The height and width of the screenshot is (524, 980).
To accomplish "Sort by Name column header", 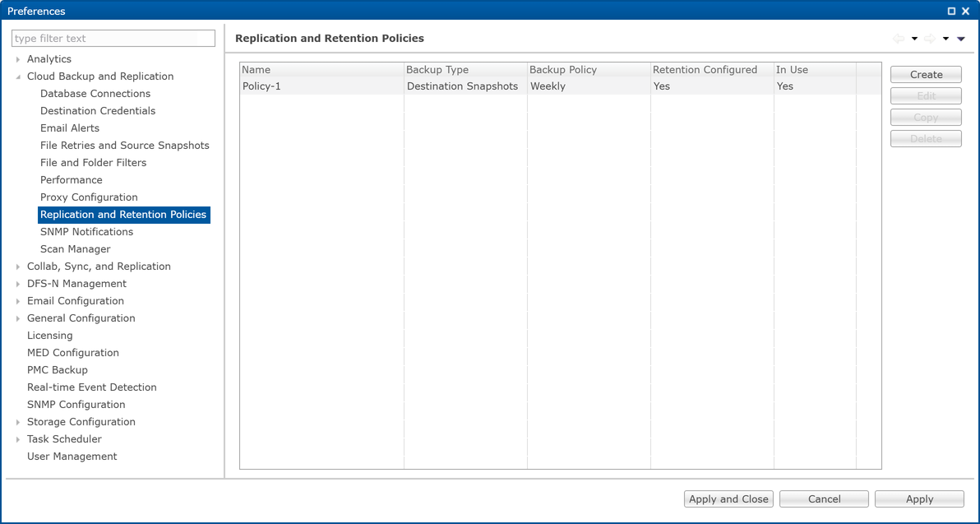I will tap(322, 70).
